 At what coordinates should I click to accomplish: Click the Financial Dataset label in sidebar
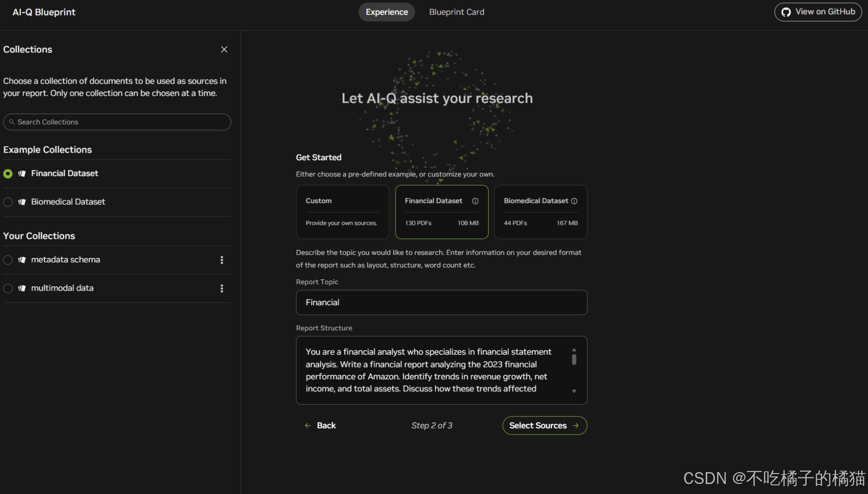(65, 174)
